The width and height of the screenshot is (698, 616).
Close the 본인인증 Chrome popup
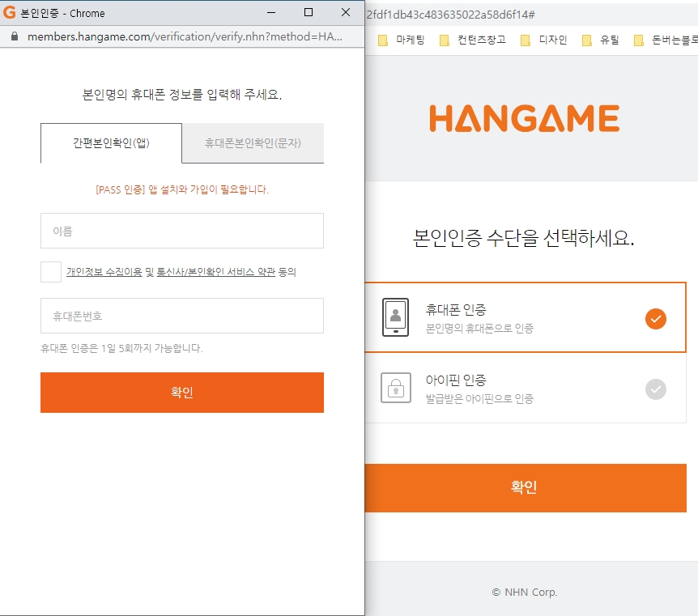click(x=346, y=12)
